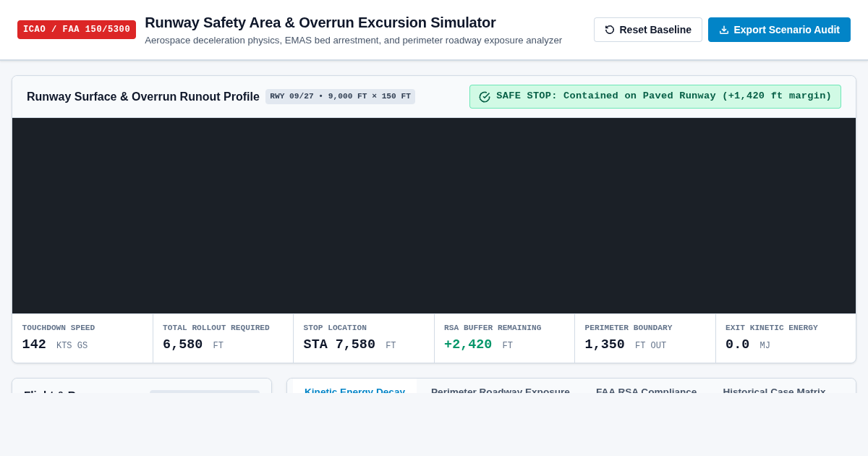The height and width of the screenshot is (456, 868).
Task: Open the FAA RSA Compliance tab
Action: (647, 387)
